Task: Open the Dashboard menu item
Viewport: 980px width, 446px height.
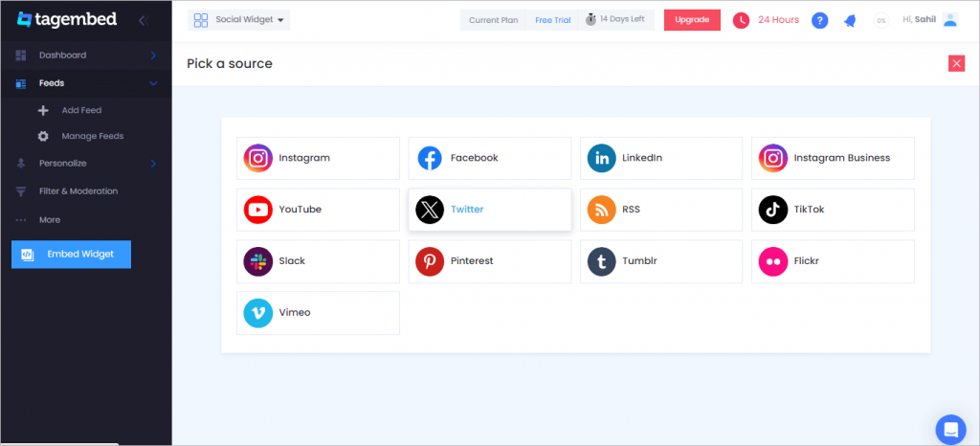Action: pyautogui.click(x=85, y=55)
